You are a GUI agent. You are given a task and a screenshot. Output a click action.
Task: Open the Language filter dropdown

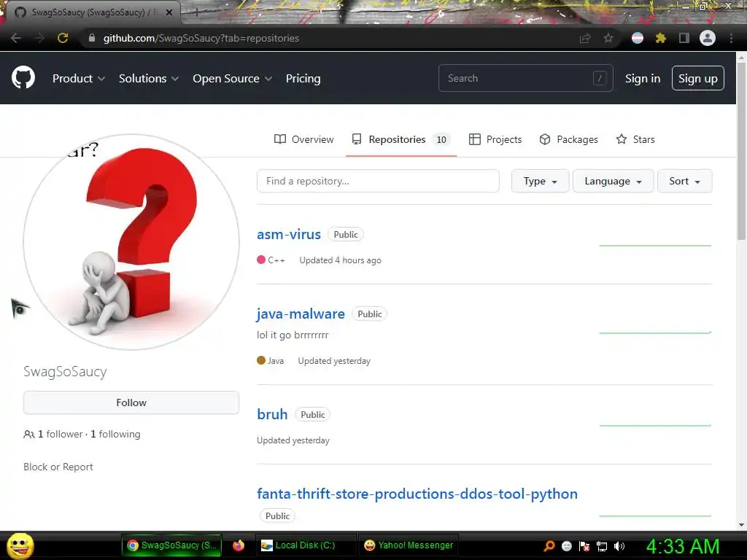(613, 181)
